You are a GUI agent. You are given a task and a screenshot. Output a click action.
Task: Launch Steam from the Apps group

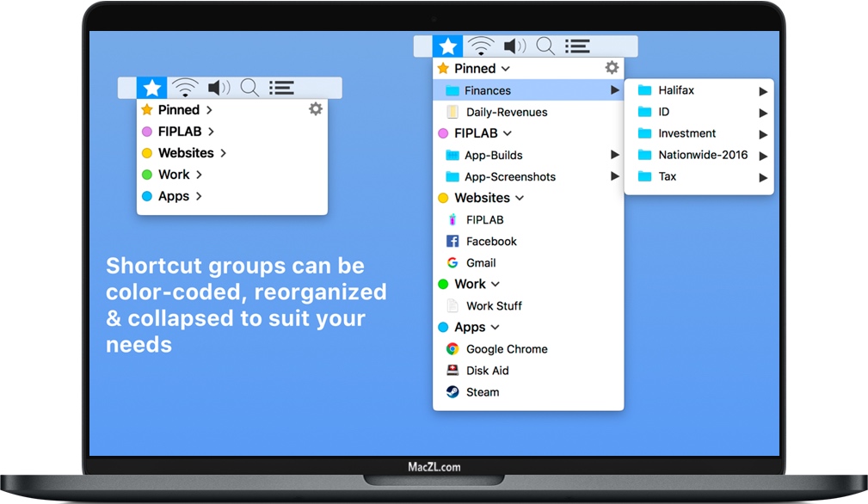(483, 392)
